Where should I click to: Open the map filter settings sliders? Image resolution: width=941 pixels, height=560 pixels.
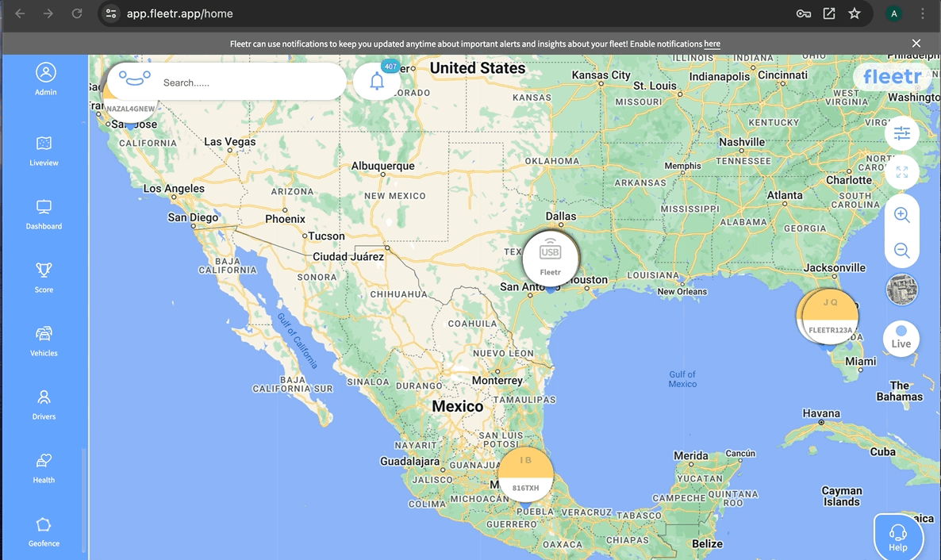pos(901,132)
